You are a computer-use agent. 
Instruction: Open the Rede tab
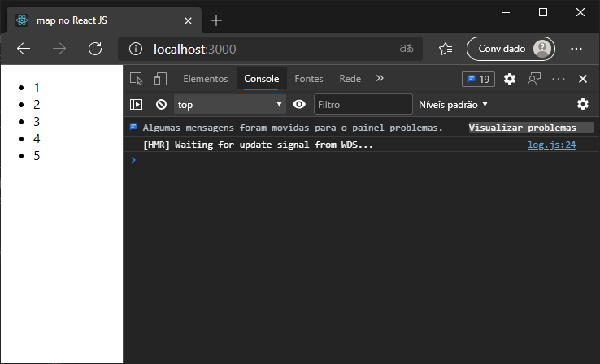[x=350, y=79]
